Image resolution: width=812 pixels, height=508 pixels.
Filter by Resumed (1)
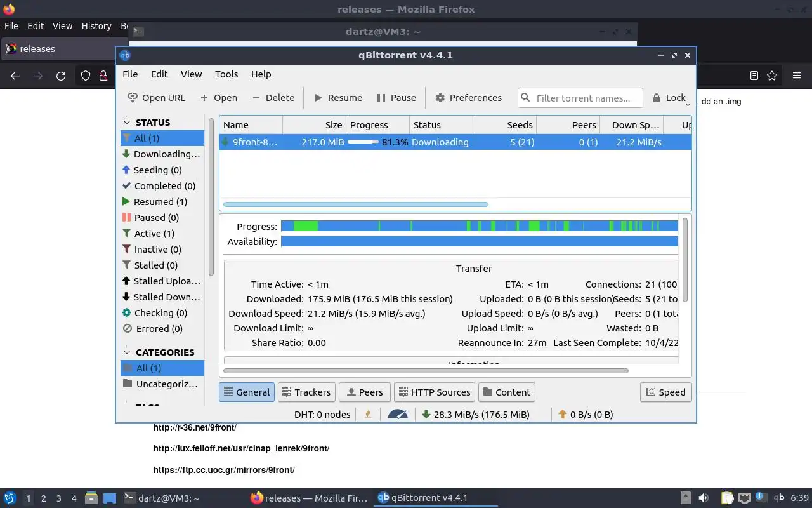(x=162, y=201)
